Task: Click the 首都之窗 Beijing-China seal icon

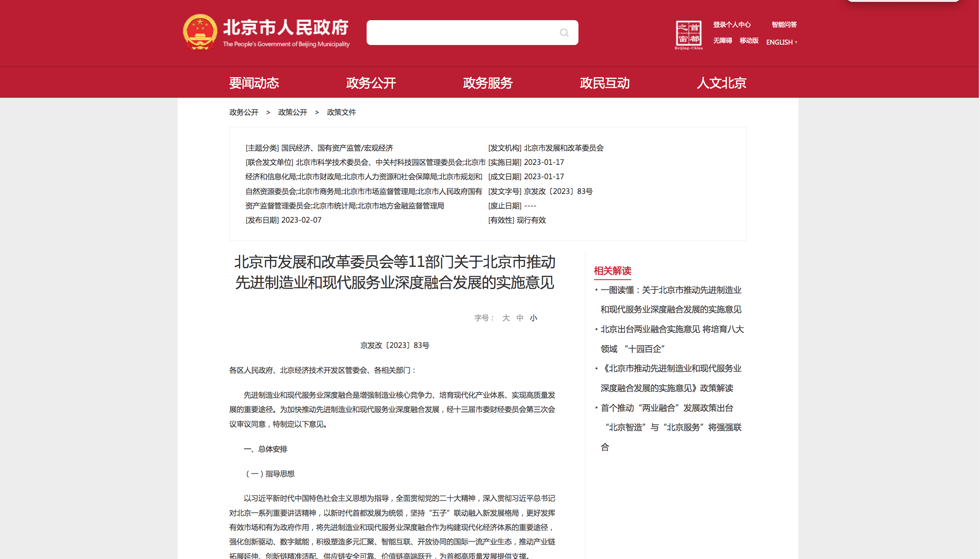Action: click(689, 34)
